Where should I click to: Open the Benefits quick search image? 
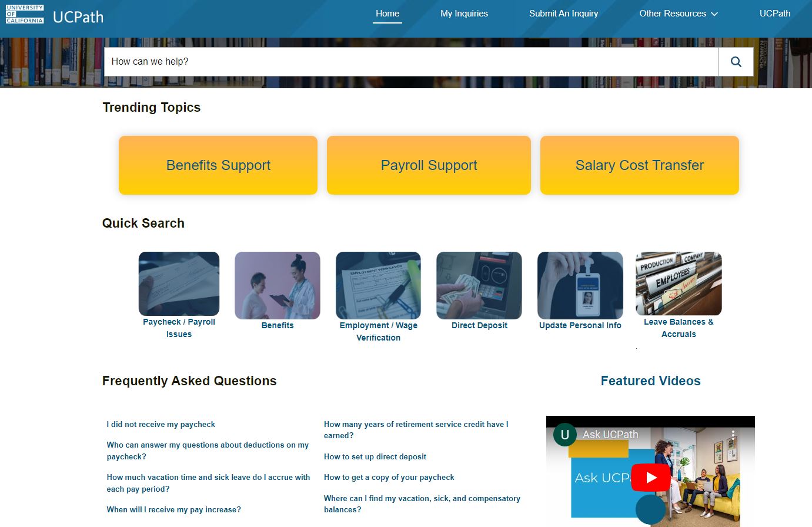click(278, 285)
